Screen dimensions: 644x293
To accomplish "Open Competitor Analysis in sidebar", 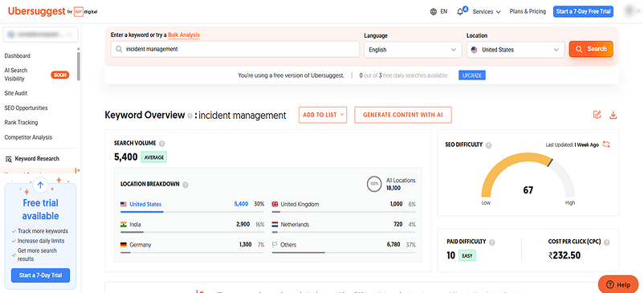I will pos(28,137).
